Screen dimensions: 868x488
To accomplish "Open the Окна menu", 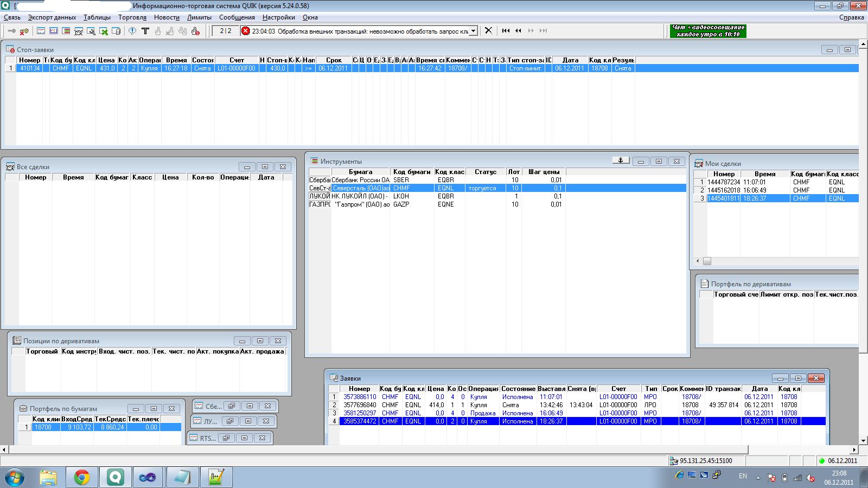I will [x=310, y=17].
